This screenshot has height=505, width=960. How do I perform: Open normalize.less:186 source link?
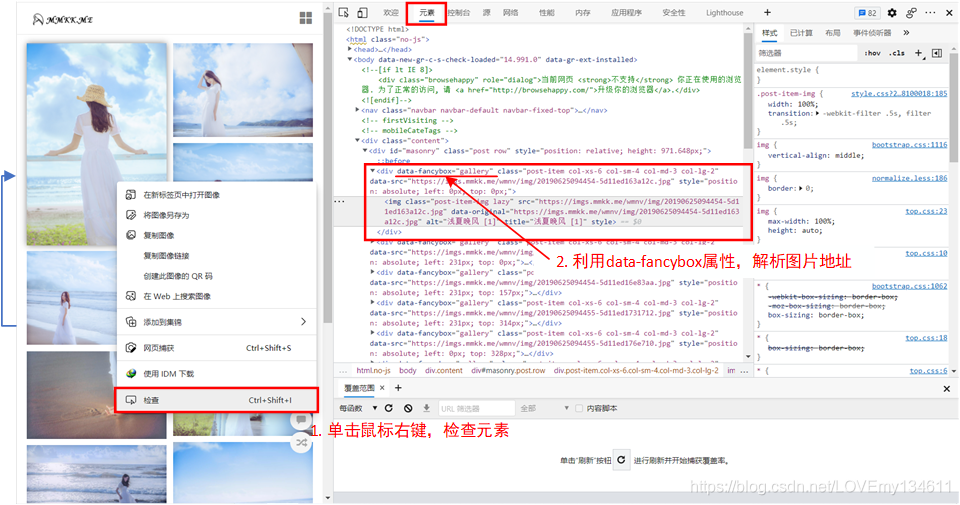click(909, 178)
